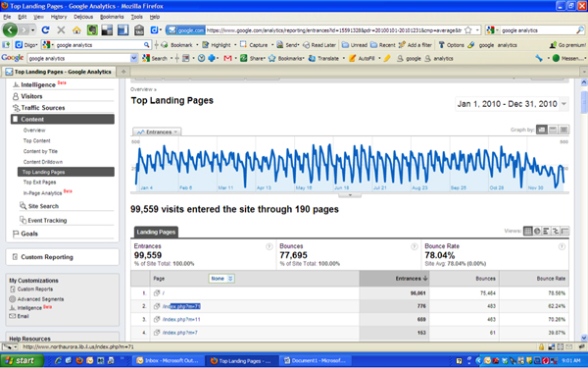Image resolution: width=588 pixels, height=368 pixels.
Task: Click Translate in Google toolbar
Action: [x=323, y=58]
